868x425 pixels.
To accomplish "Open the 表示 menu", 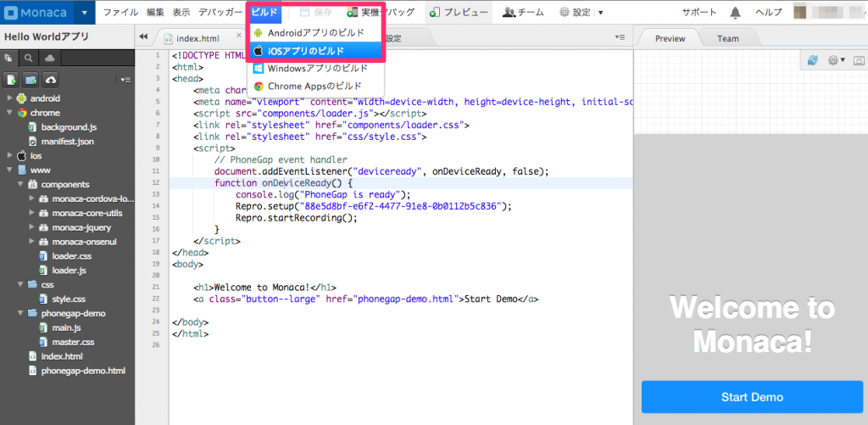I will tap(181, 12).
